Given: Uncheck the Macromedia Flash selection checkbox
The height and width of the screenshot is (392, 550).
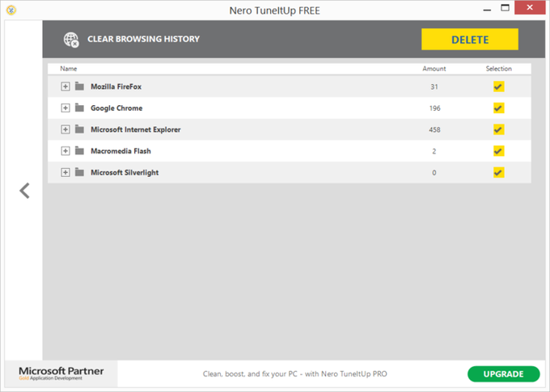Looking at the screenshot, I should [498, 151].
